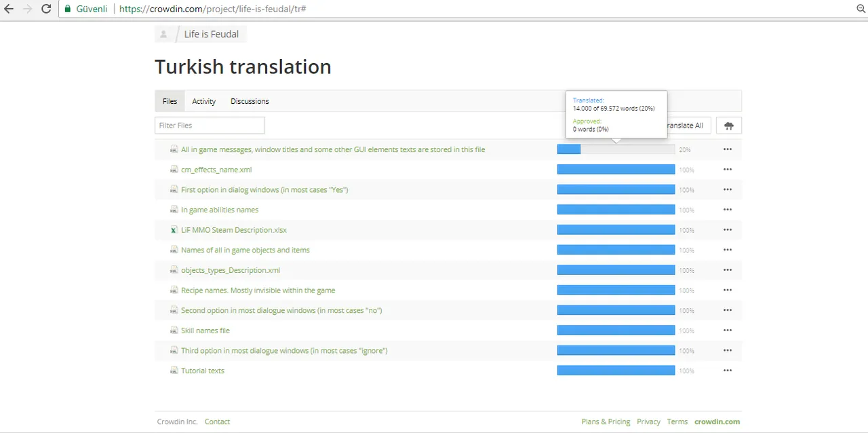868x433 pixels.
Task: Go back using browser back arrow
Action: (x=9, y=10)
